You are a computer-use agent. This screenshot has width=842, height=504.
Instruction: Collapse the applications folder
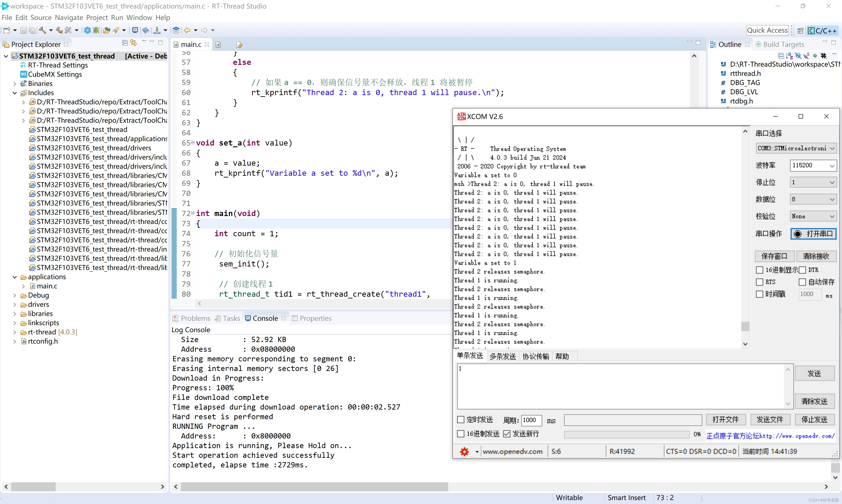click(x=15, y=277)
